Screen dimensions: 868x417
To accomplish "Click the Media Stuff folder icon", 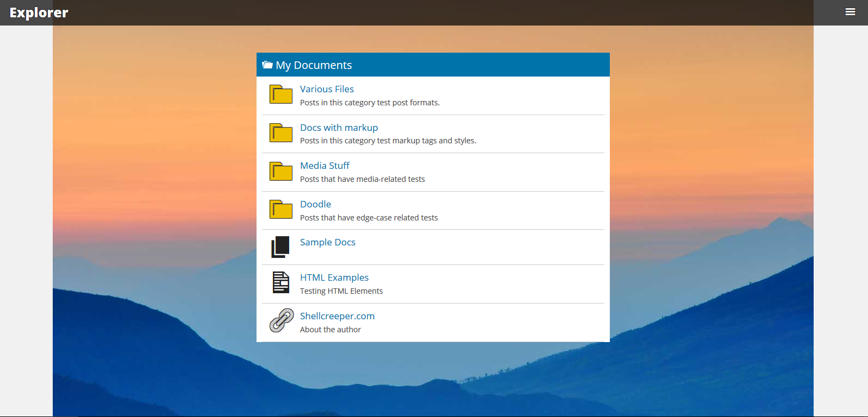I will pos(281,171).
